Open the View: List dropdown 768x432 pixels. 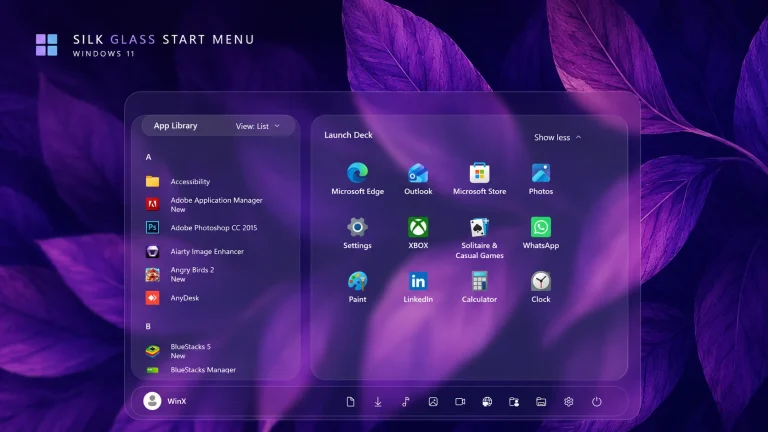[x=258, y=126]
